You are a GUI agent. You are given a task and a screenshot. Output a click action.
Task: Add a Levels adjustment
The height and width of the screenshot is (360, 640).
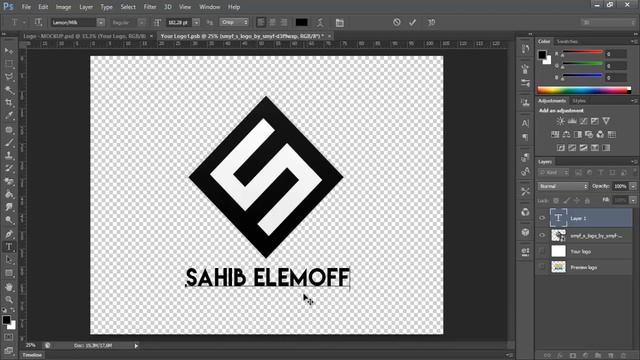point(572,121)
